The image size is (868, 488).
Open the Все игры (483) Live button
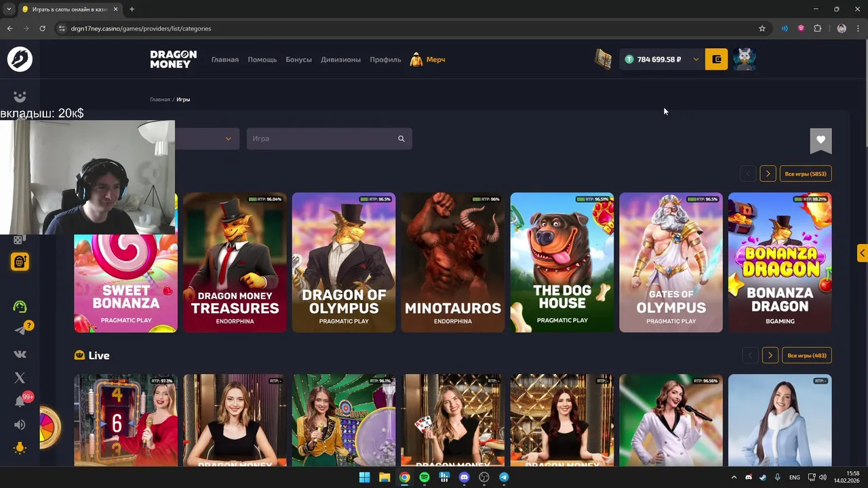(x=807, y=356)
